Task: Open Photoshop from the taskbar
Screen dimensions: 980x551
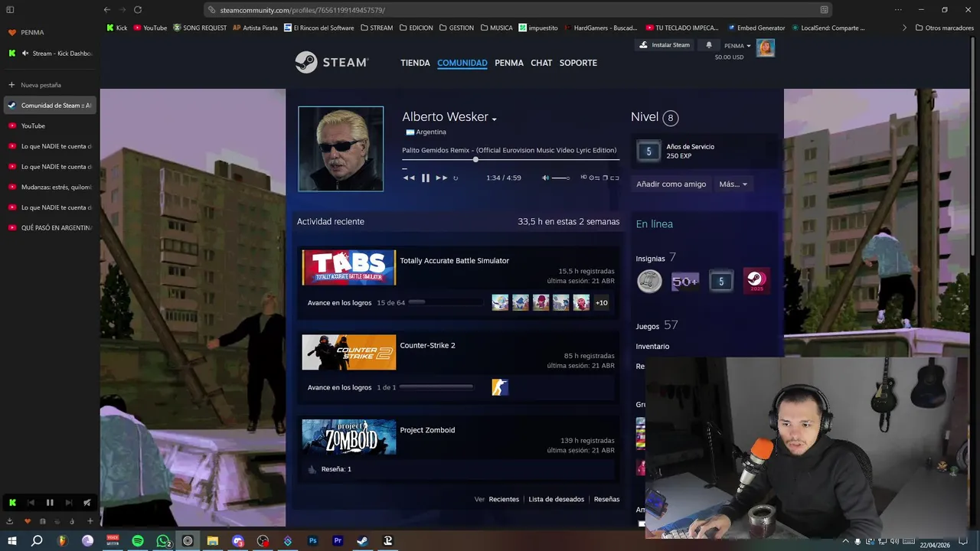Action: (312, 541)
